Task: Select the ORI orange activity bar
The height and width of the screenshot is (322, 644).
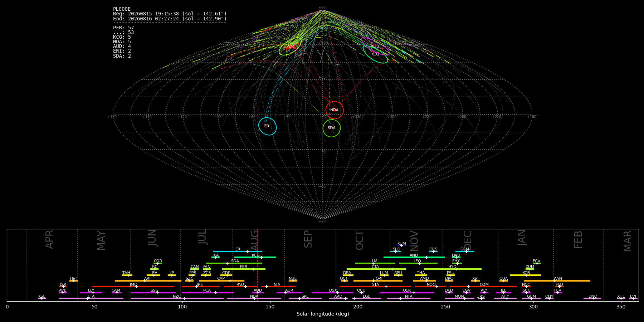Action: tap(378, 281)
